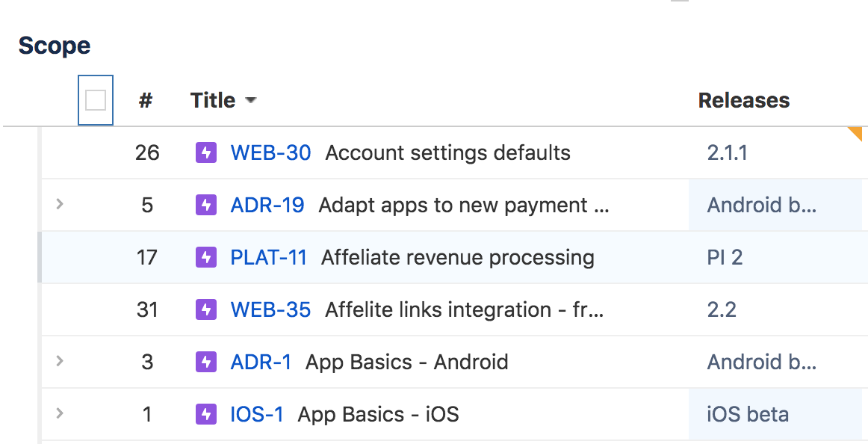Click the # rank column header
868x444 pixels.
[x=146, y=100]
